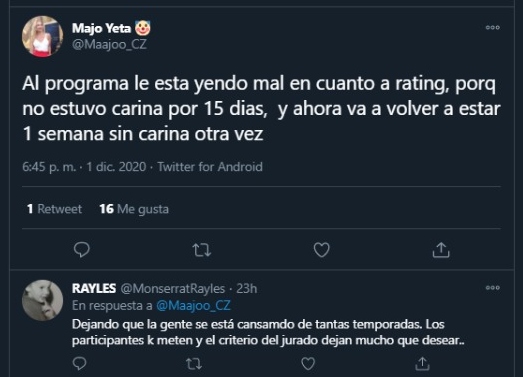
Task: Open RAYLES profile avatar
Action: pyautogui.click(x=42, y=300)
